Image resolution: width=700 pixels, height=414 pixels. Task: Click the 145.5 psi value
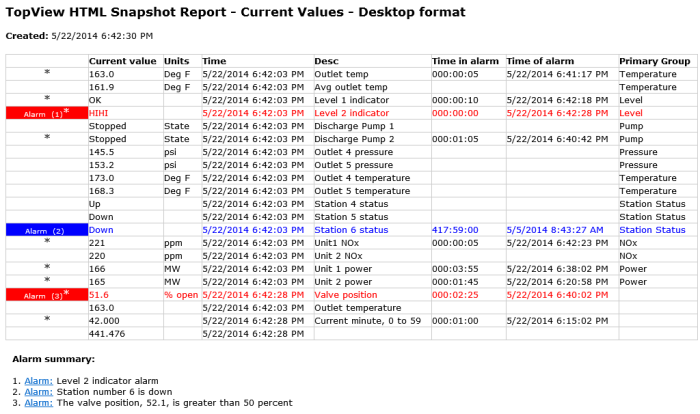tap(101, 152)
